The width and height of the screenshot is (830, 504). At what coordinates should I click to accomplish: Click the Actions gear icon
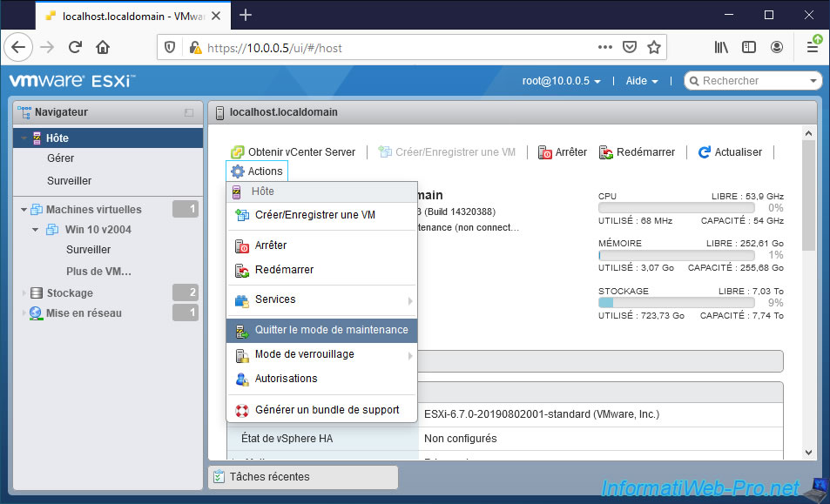pos(238,171)
